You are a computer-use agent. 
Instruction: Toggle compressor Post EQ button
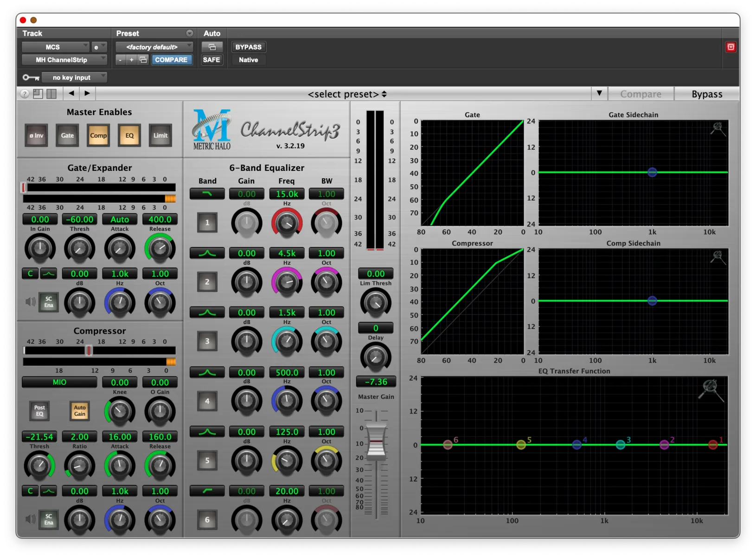coord(39,411)
